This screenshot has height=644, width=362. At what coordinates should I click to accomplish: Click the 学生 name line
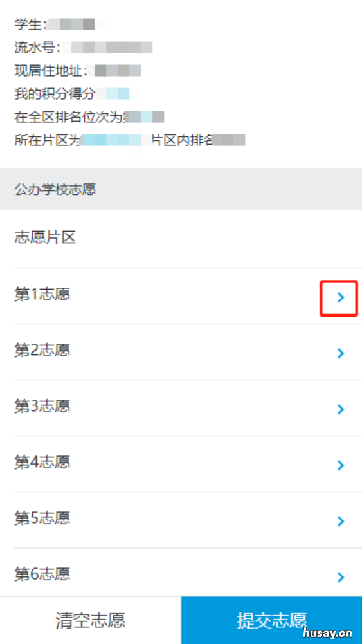tap(60, 24)
